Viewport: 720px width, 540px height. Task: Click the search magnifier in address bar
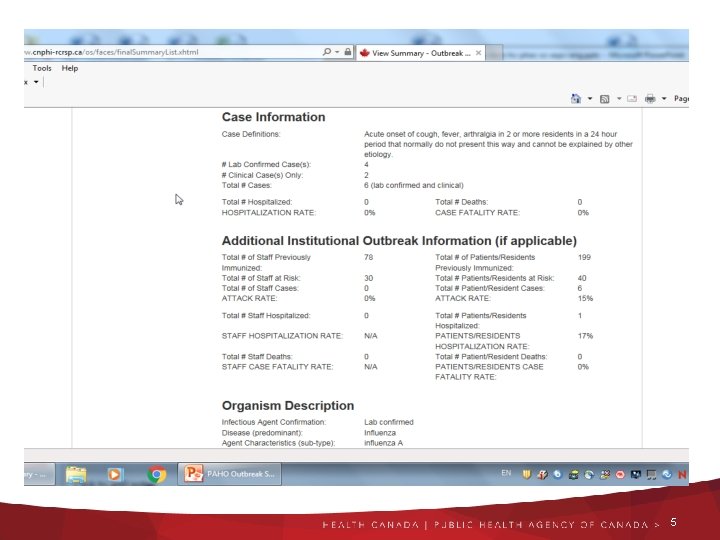[326, 52]
